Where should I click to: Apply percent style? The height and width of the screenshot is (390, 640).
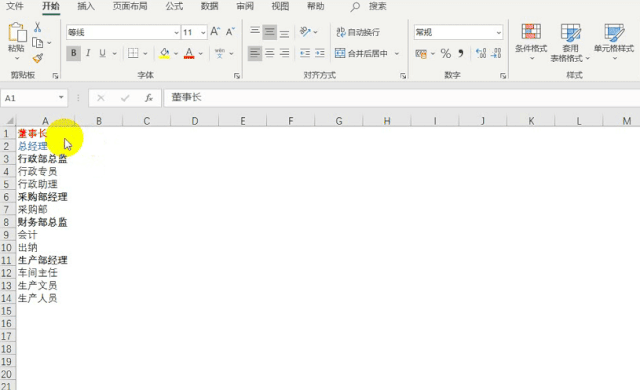446,53
